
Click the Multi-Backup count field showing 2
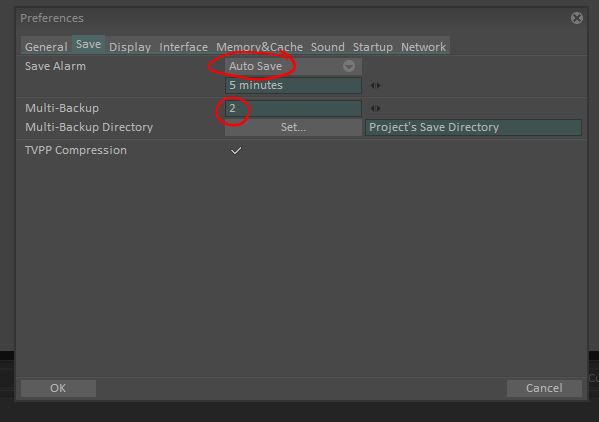tap(293, 108)
